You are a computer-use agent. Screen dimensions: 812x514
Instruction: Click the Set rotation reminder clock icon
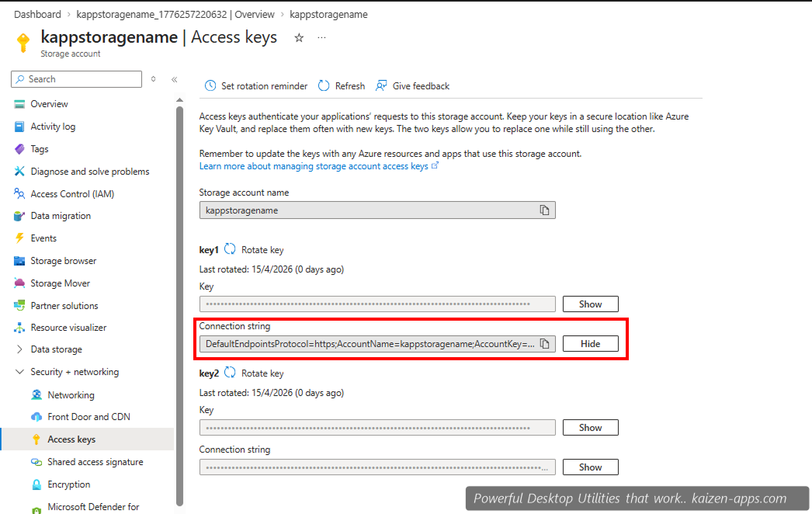click(x=210, y=85)
